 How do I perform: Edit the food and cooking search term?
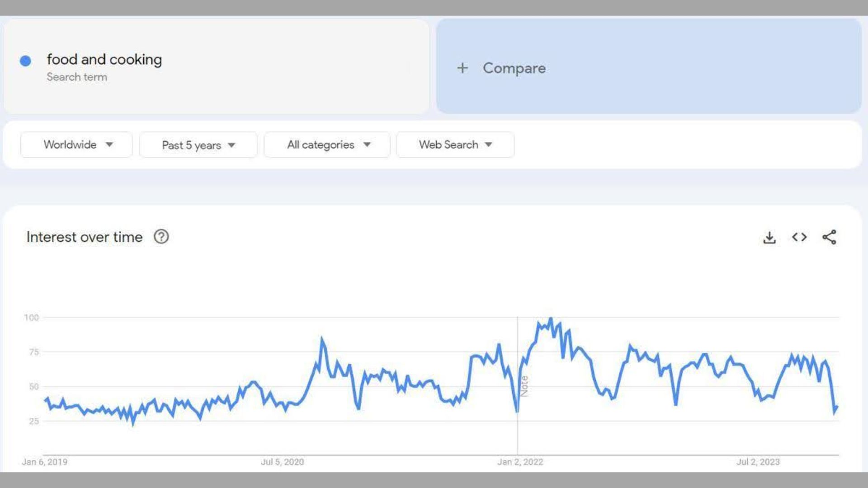point(104,60)
